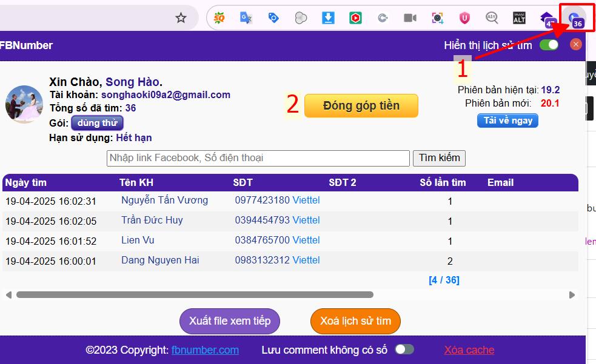
Task: Click the 'Email' column header
Action: coord(501,182)
